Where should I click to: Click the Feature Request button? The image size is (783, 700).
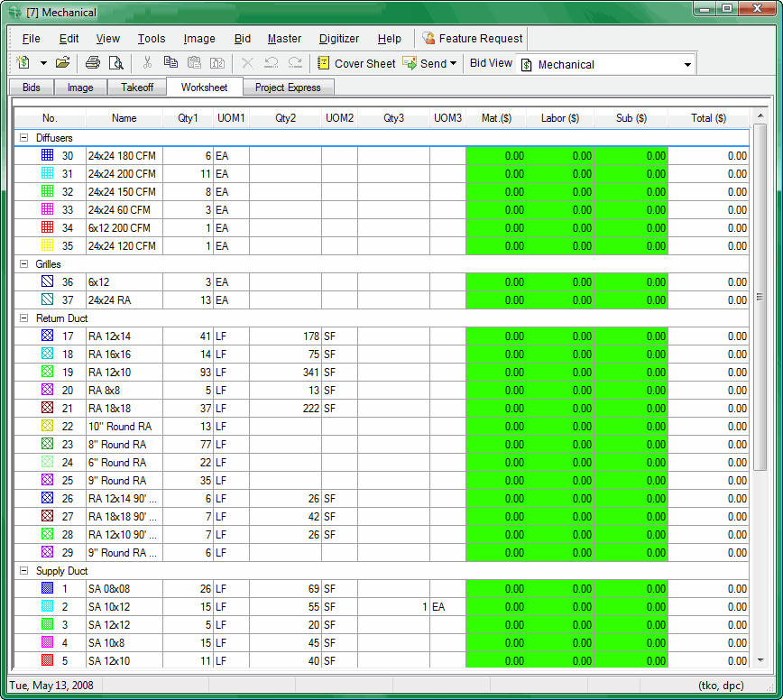(472, 39)
